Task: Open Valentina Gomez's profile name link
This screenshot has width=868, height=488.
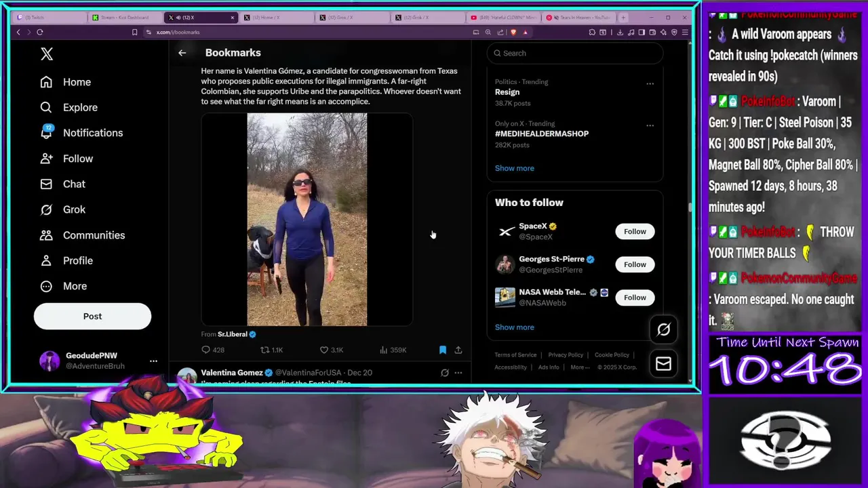Action: click(x=232, y=373)
